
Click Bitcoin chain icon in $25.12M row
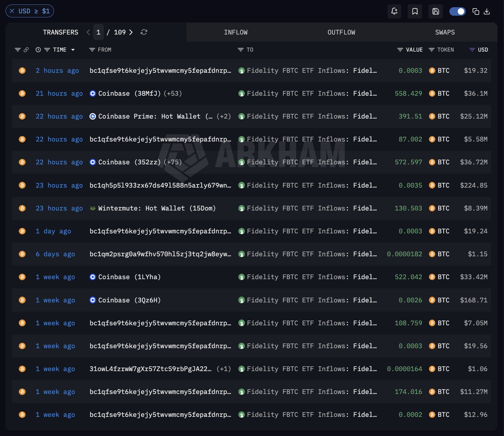click(22, 116)
